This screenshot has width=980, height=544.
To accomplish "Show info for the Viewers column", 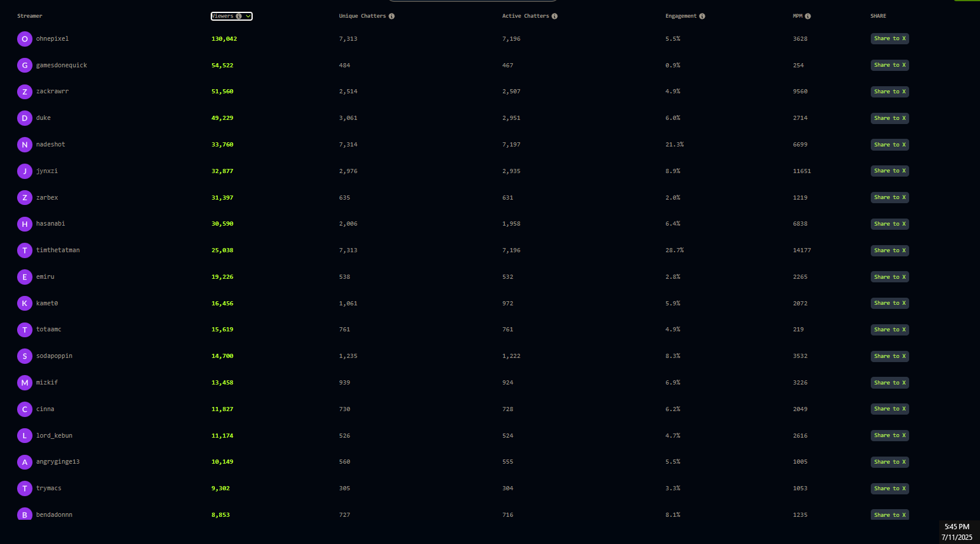I will click(x=239, y=16).
